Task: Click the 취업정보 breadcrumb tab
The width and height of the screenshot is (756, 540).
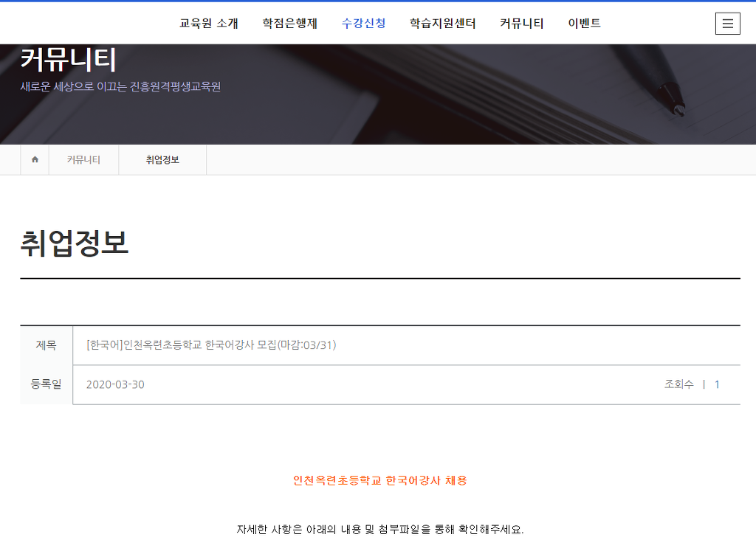Action: click(162, 159)
